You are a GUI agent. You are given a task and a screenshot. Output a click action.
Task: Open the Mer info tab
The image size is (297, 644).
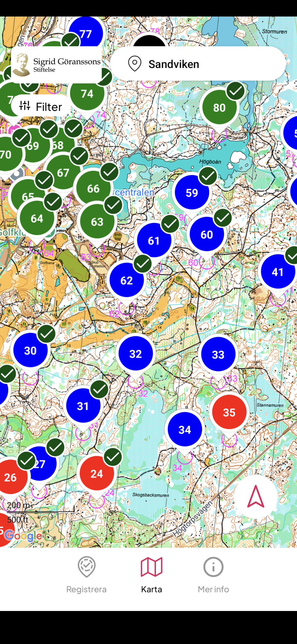pos(213,575)
